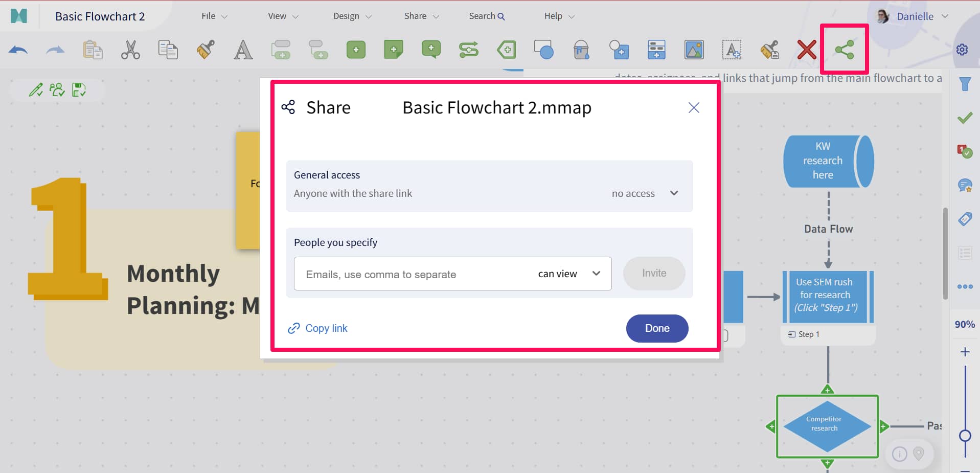Click the green share icon in toolbar

pyautogui.click(x=844, y=50)
